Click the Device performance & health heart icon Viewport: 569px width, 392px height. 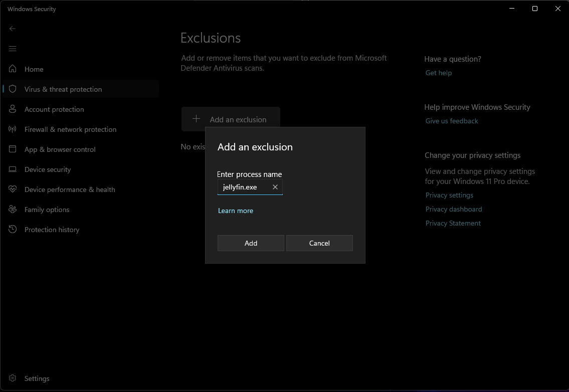(13, 189)
